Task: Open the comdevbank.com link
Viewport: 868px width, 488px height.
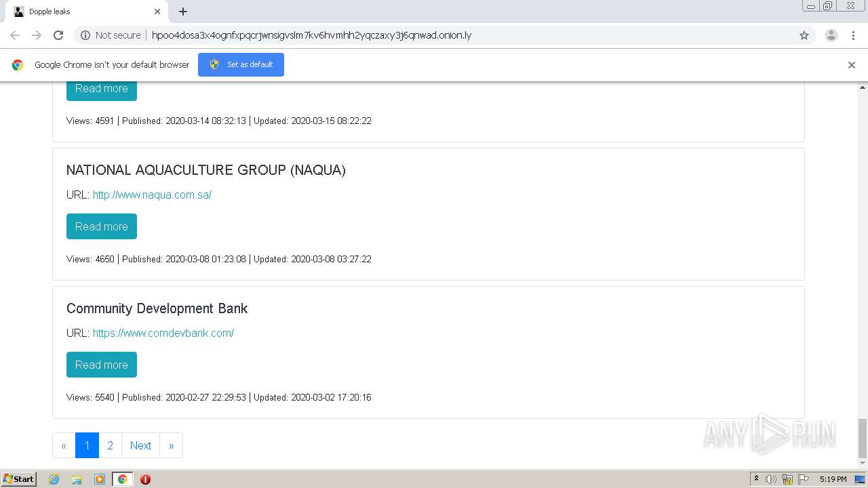Action: coord(163,333)
